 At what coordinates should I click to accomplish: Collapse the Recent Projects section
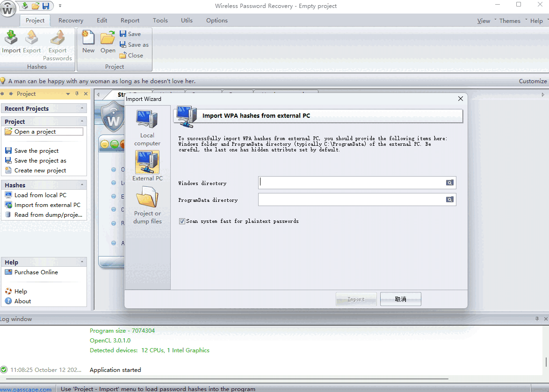[x=82, y=108]
